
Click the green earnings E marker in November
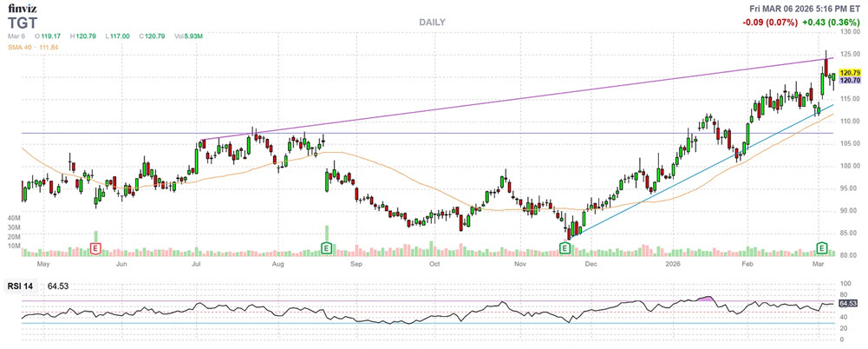coord(565,247)
